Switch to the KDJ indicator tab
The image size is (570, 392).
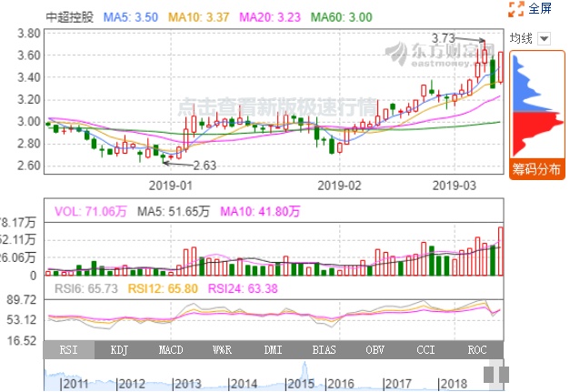[x=119, y=349]
